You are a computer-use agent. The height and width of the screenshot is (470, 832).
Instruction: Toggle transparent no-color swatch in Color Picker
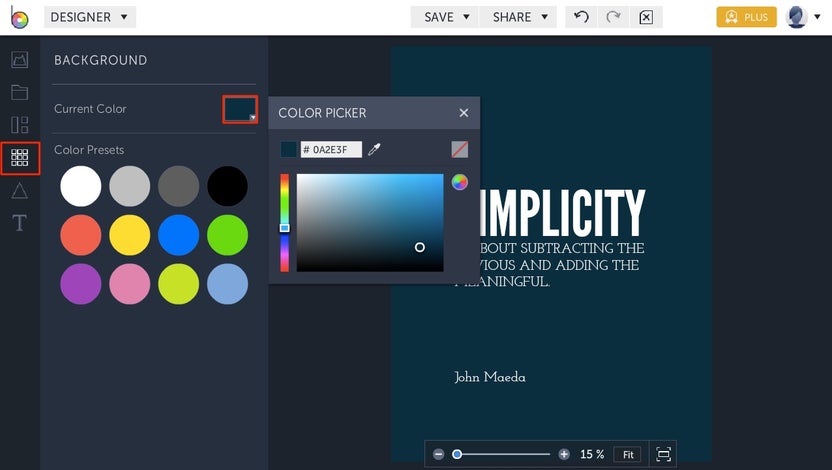click(x=460, y=150)
